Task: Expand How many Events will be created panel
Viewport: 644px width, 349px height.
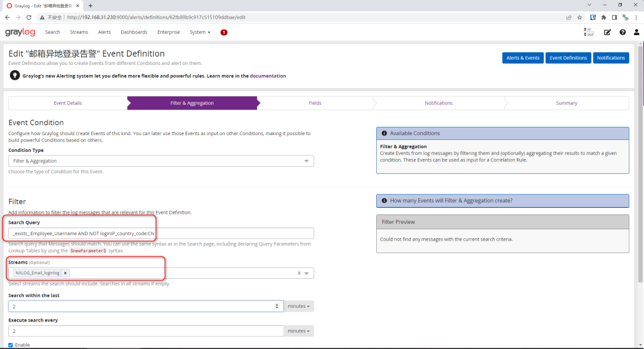Action: pyautogui.click(x=503, y=201)
